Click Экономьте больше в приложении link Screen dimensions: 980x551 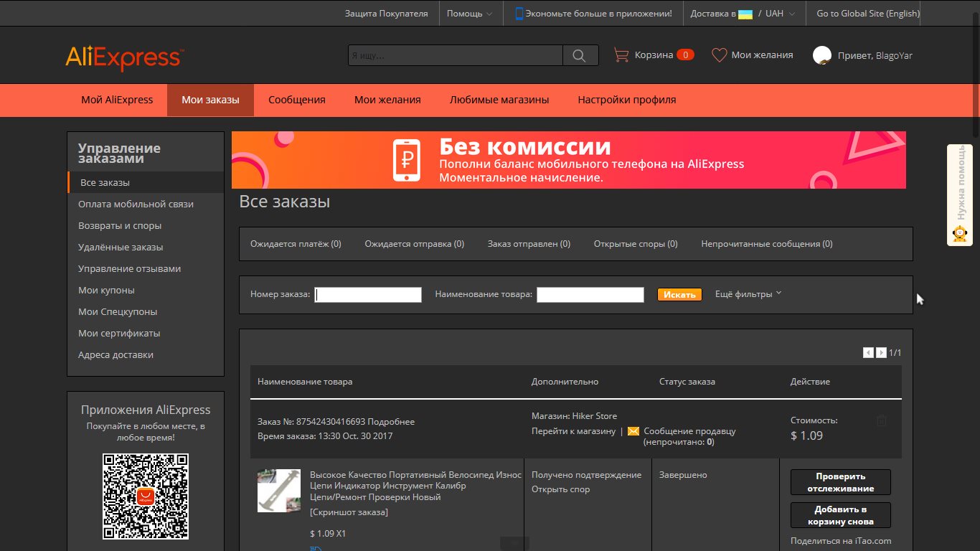click(x=599, y=14)
